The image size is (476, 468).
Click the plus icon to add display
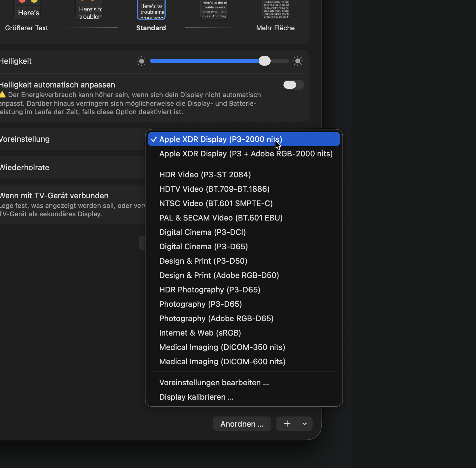[x=287, y=424]
